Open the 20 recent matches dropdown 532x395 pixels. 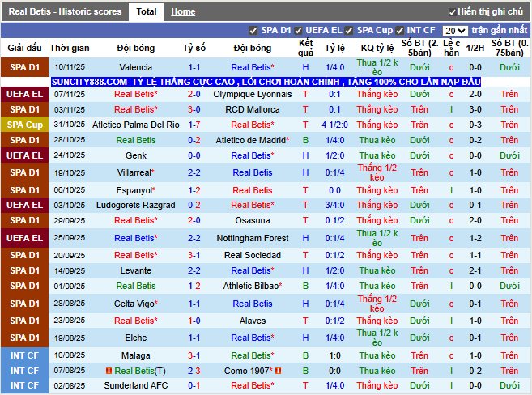coord(455,31)
